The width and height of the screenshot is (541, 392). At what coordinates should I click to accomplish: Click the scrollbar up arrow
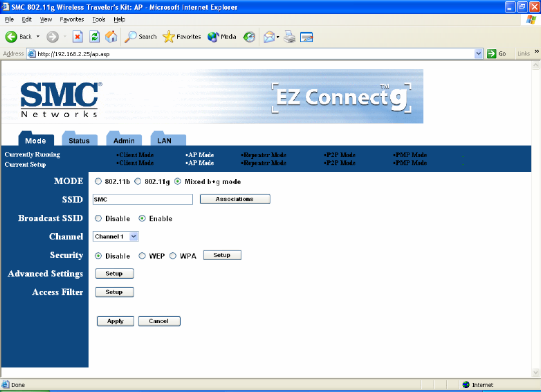(x=536, y=64)
